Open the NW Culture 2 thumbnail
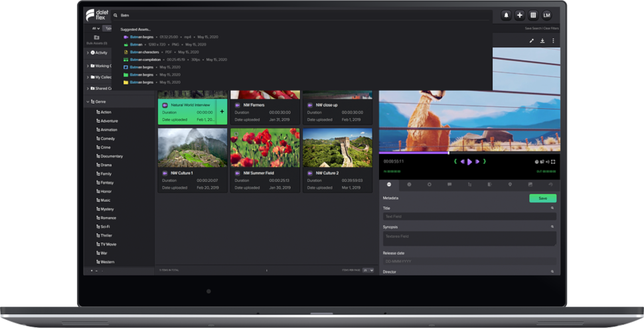Screen dimensions: 644x328 (x=338, y=147)
